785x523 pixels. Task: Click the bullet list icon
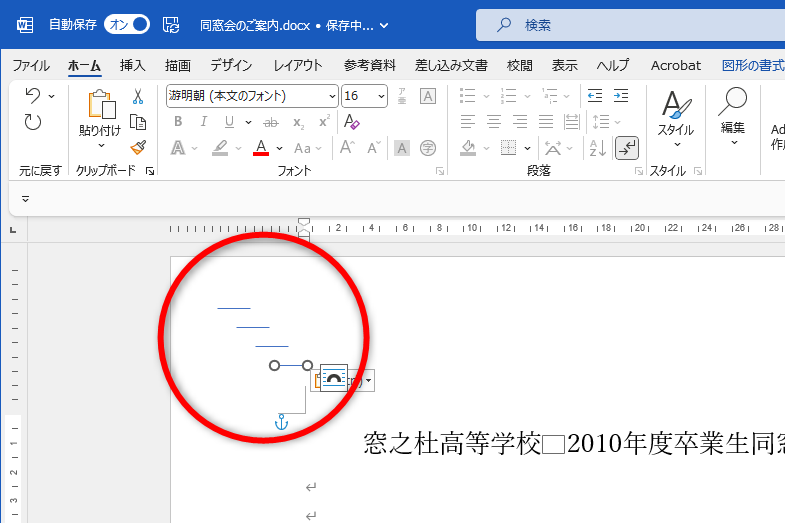click(x=467, y=96)
